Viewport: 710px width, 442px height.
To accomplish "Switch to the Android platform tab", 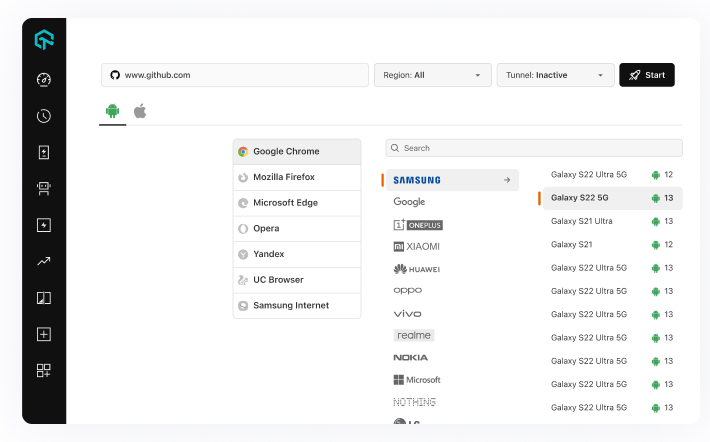I will (112, 111).
